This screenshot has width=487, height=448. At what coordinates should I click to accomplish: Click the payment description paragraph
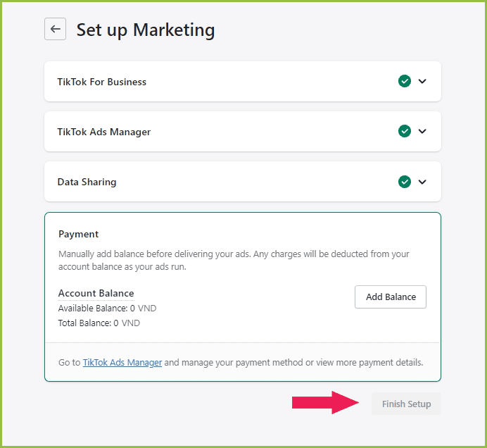tap(234, 260)
